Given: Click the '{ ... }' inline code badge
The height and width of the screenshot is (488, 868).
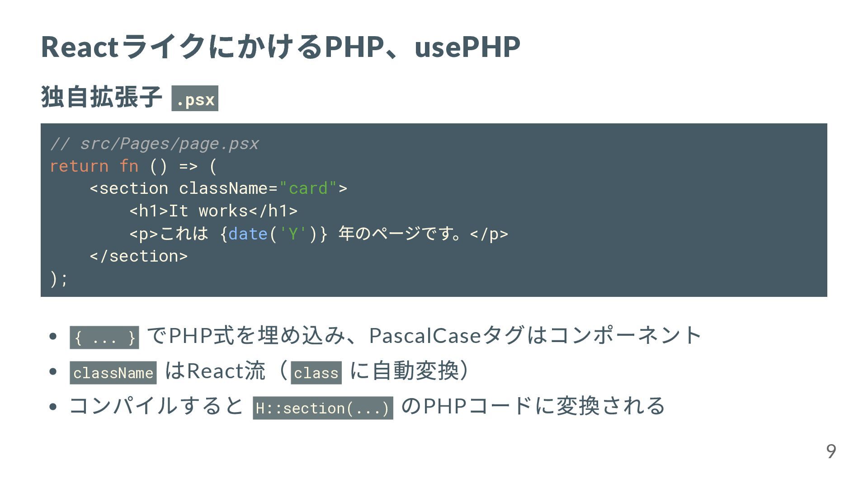Looking at the screenshot, I should [x=104, y=338].
